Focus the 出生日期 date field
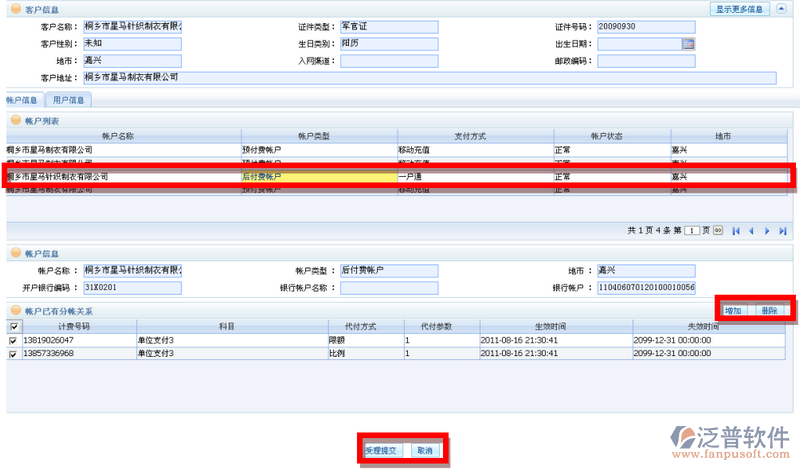The width and height of the screenshot is (800, 470). click(x=640, y=44)
